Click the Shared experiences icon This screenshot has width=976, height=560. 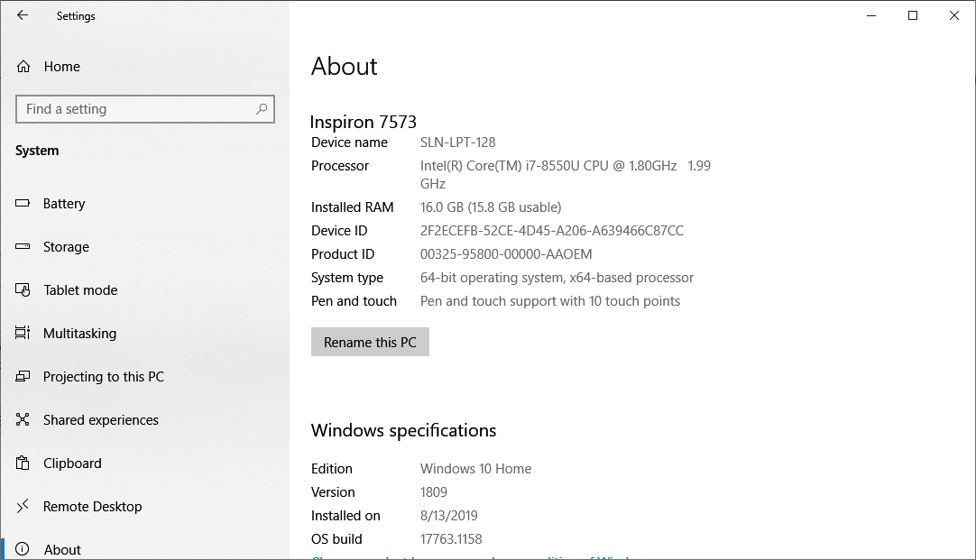[23, 419]
